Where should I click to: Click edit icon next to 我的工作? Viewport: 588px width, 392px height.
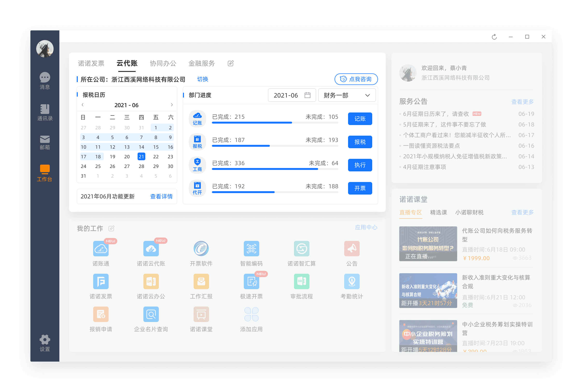[x=112, y=228]
